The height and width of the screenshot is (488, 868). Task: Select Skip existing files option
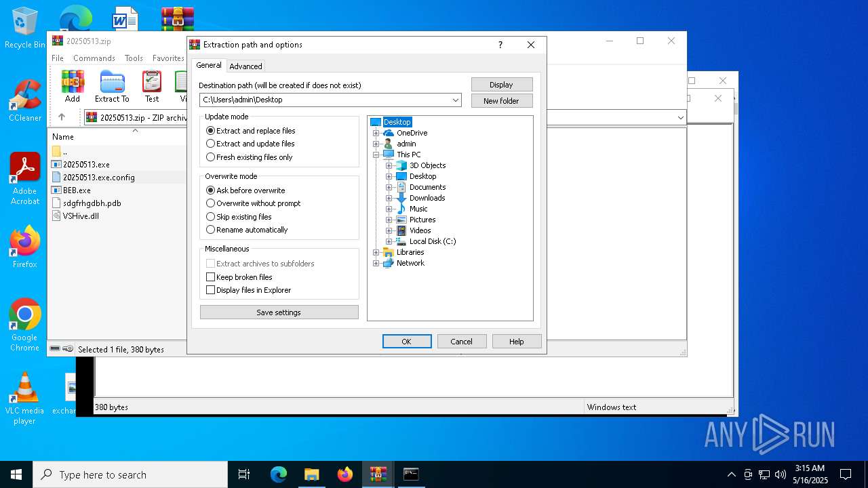coord(239,217)
